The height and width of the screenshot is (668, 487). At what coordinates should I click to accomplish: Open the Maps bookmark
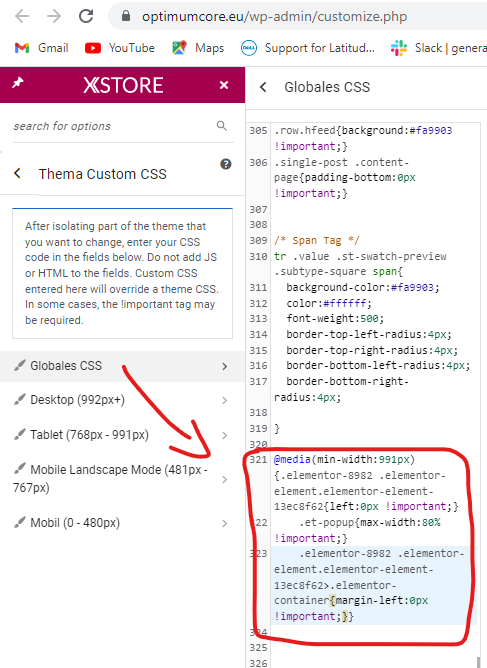point(198,48)
